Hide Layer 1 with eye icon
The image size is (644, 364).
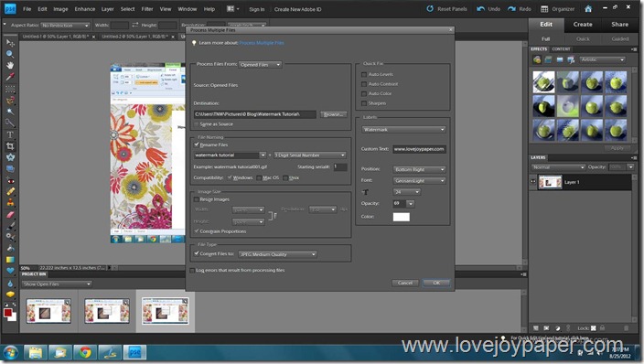click(533, 182)
